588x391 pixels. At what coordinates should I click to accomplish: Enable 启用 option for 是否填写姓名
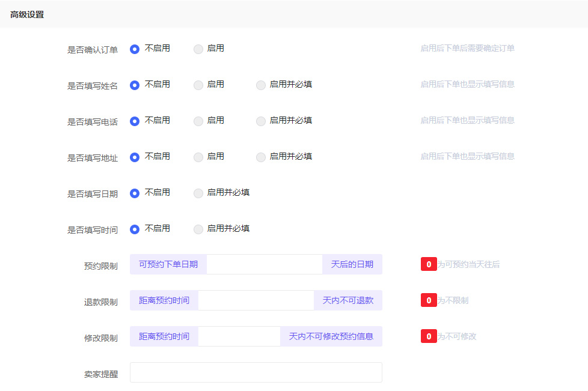click(x=198, y=85)
